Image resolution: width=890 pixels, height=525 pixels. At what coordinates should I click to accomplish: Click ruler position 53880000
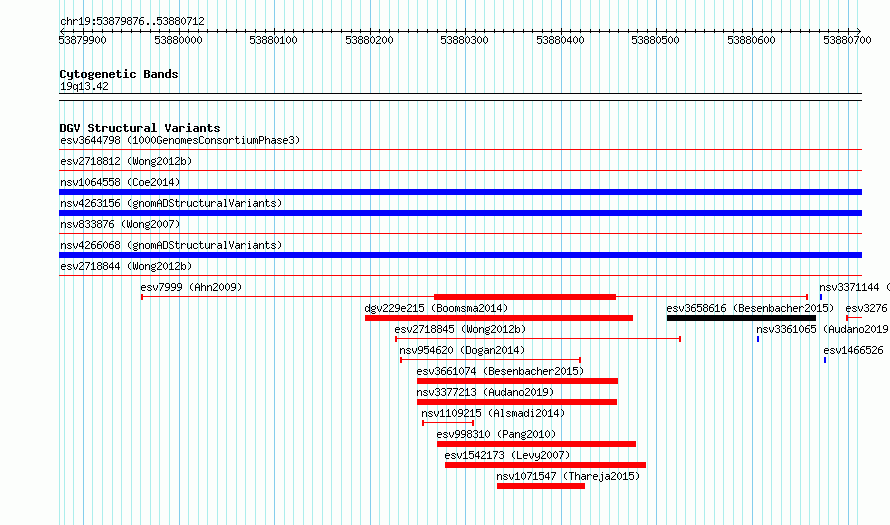(x=178, y=40)
